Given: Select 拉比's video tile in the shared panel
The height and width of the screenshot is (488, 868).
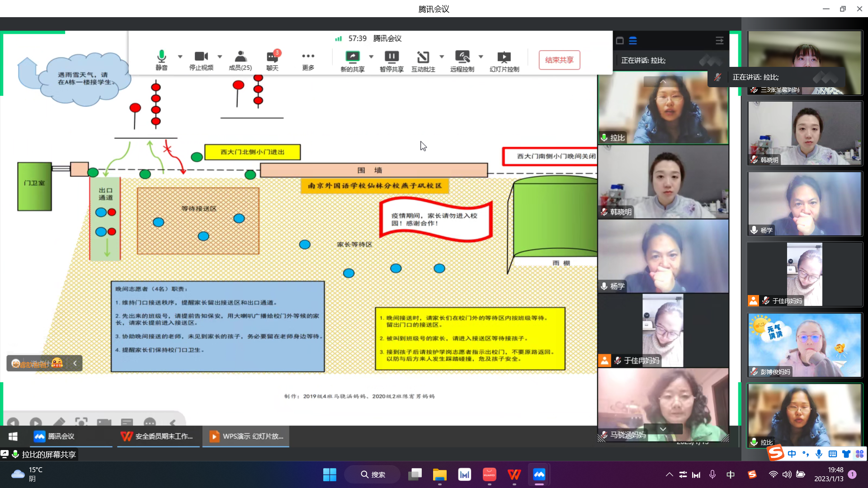Looking at the screenshot, I should (x=663, y=108).
